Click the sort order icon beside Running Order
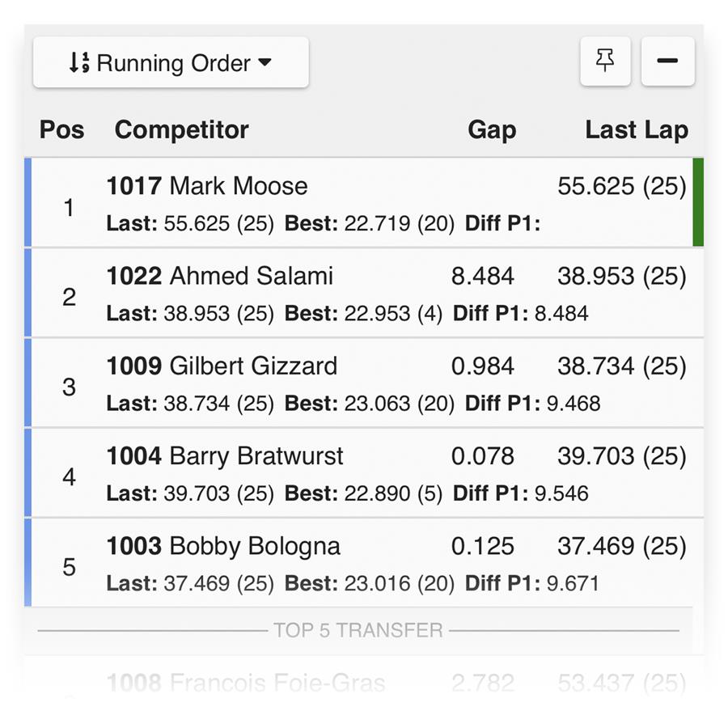 [x=79, y=62]
